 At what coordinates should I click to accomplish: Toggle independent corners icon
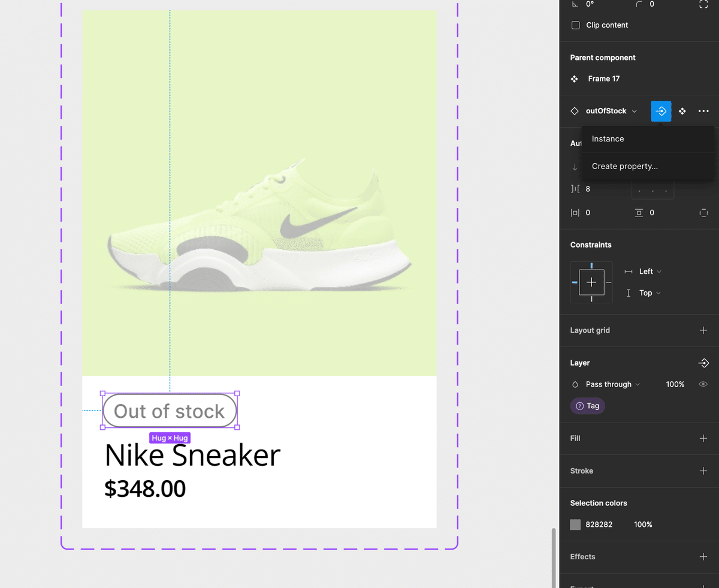tap(703, 4)
